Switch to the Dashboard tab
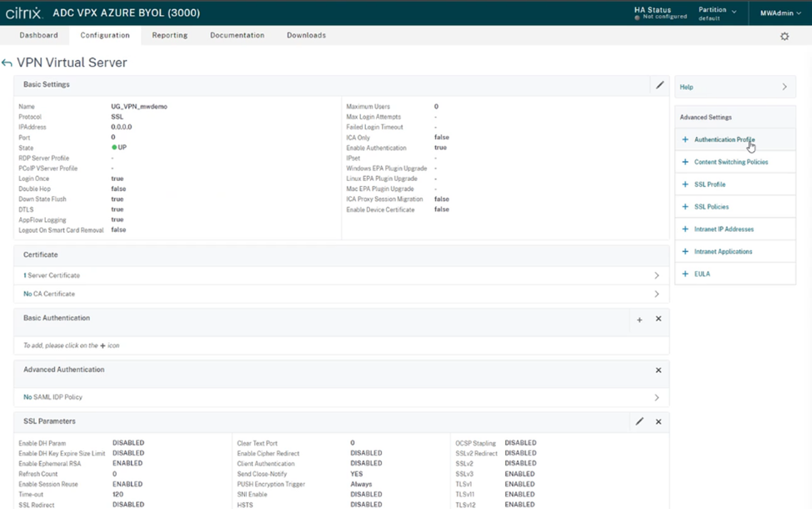This screenshot has width=812, height=509. tap(39, 35)
